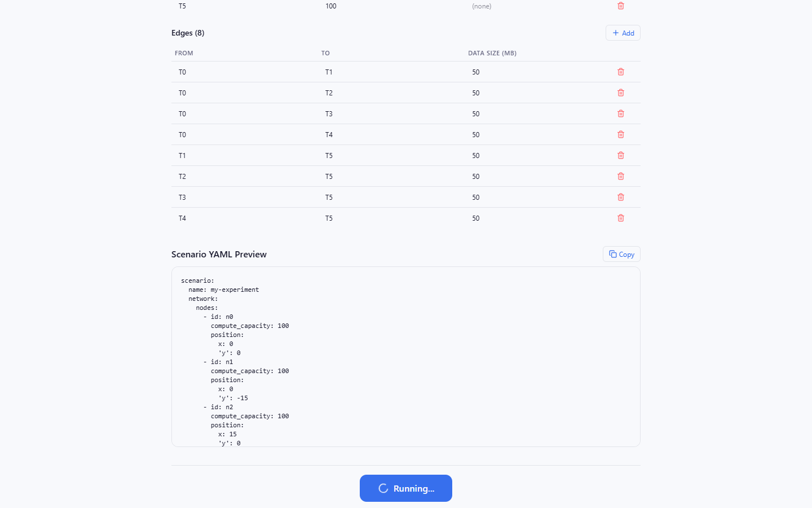Delete the T2 to T5 edge

(620, 176)
